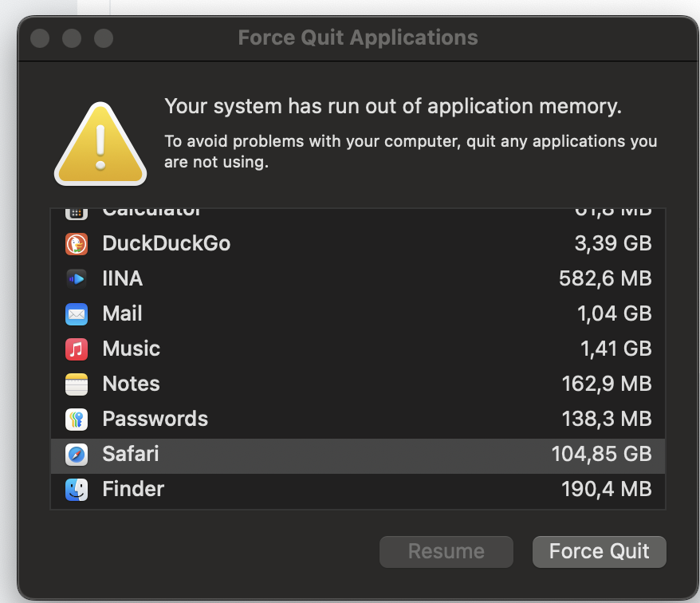The width and height of the screenshot is (700, 603).
Task: Click Safari's 104,85 GB memory value
Action: click(x=601, y=454)
